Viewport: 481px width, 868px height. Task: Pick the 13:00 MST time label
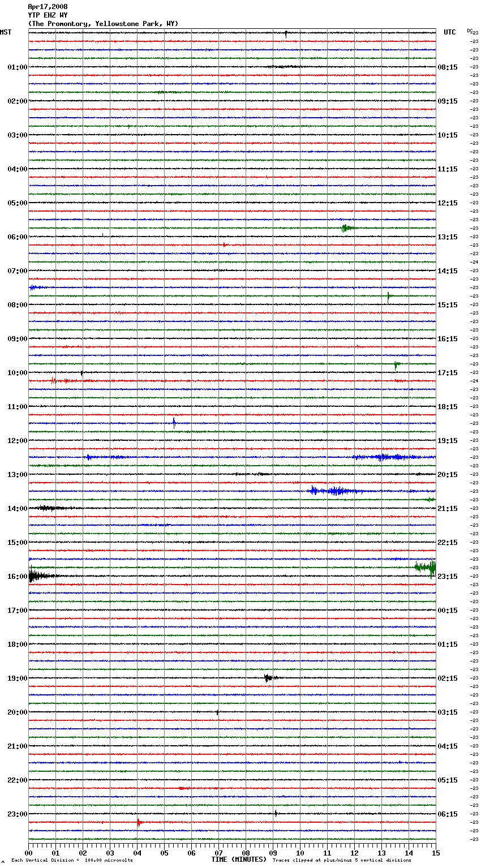tap(18, 475)
